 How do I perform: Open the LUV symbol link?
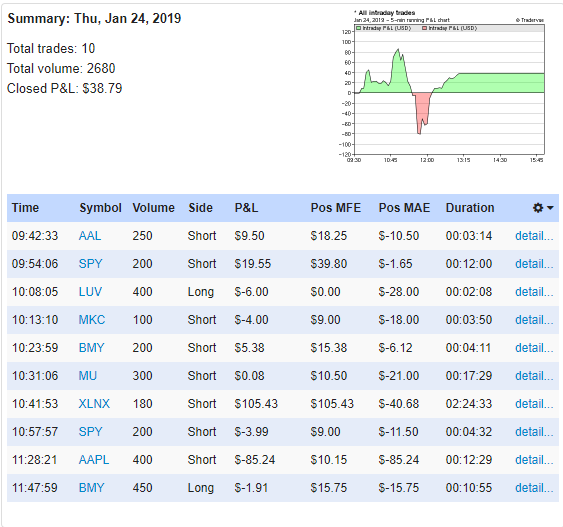[90, 292]
